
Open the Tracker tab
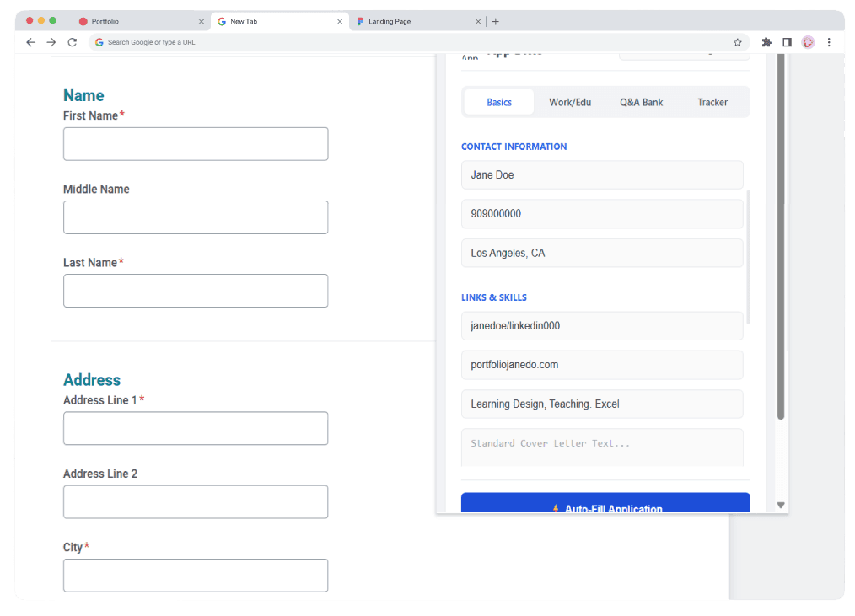click(712, 102)
